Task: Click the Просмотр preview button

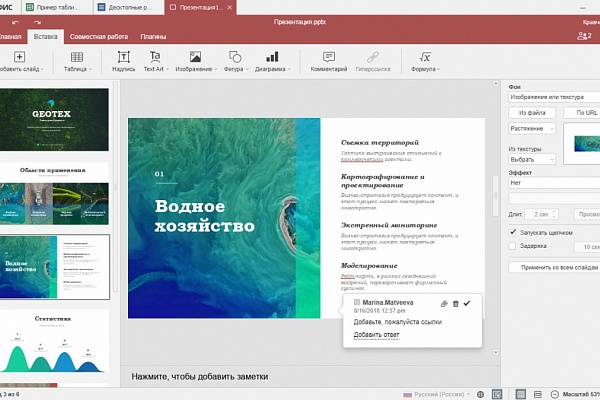Action: pyautogui.click(x=587, y=214)
